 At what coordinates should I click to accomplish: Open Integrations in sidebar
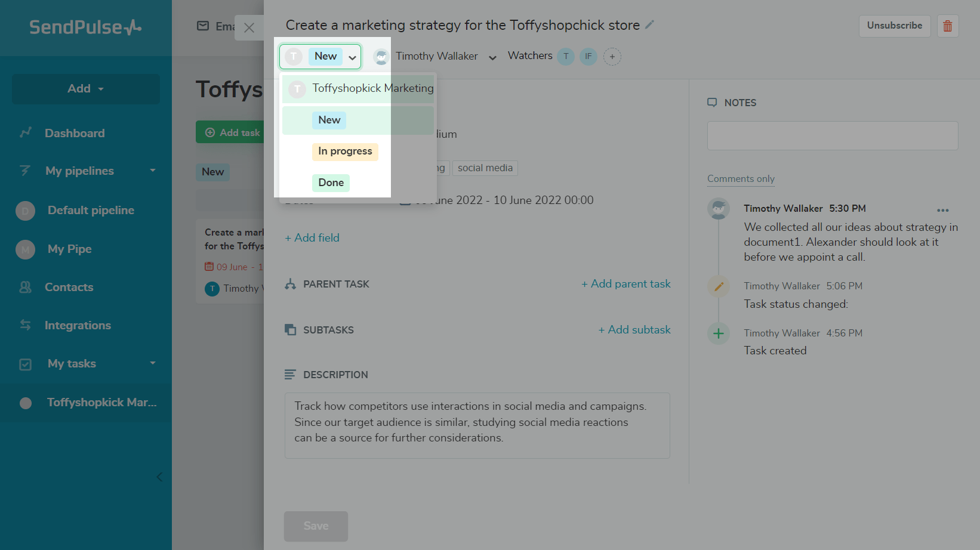[78, 325]
